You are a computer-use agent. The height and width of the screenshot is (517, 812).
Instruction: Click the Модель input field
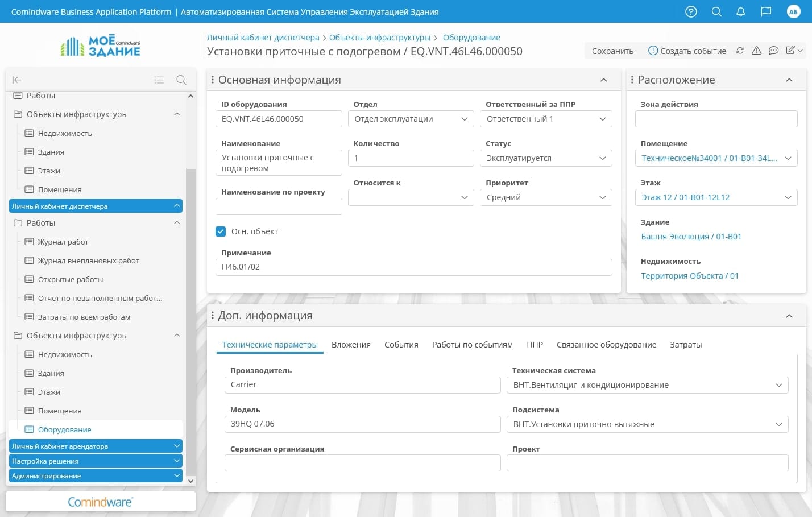point(363,424)
